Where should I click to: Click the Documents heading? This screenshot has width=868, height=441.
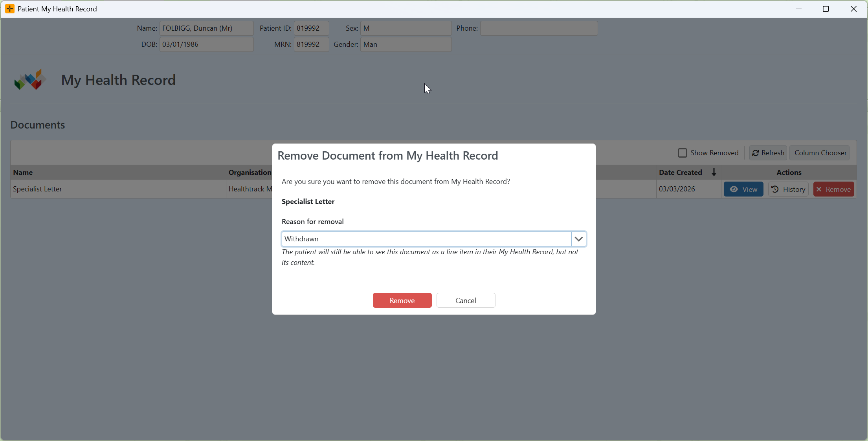38,125
